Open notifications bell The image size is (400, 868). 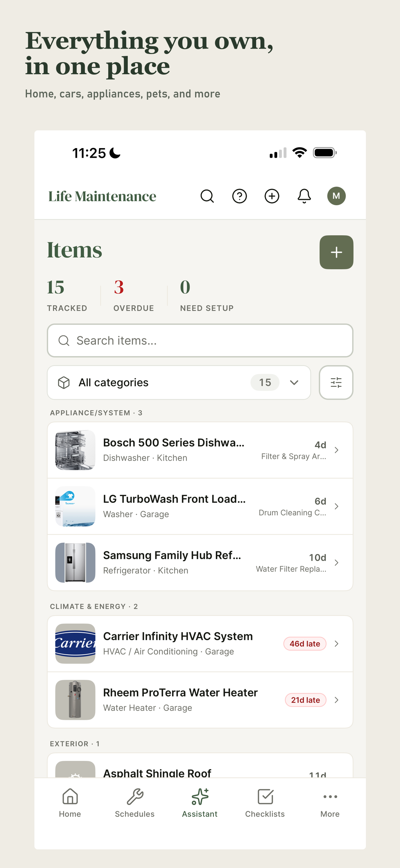[x=304, y=196]
